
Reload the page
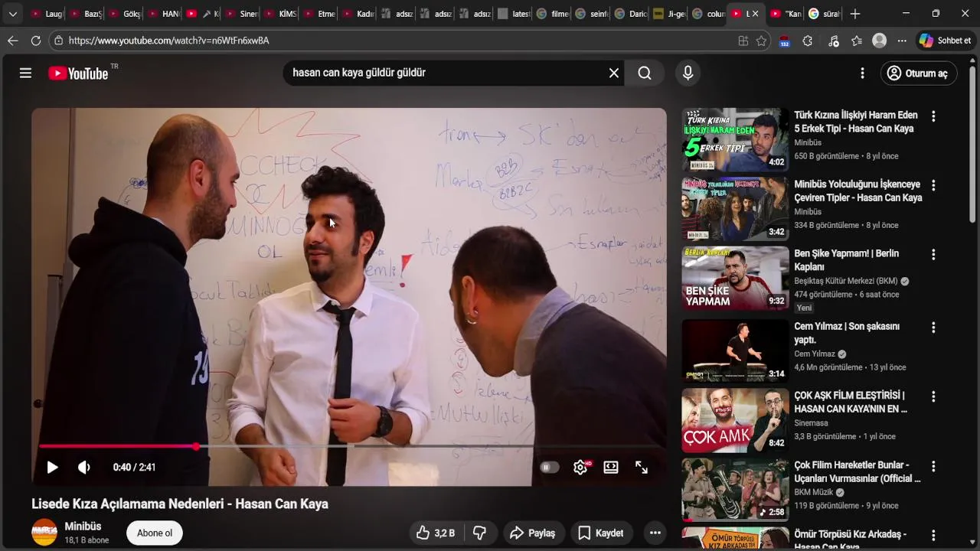click(x=36, y=41)
